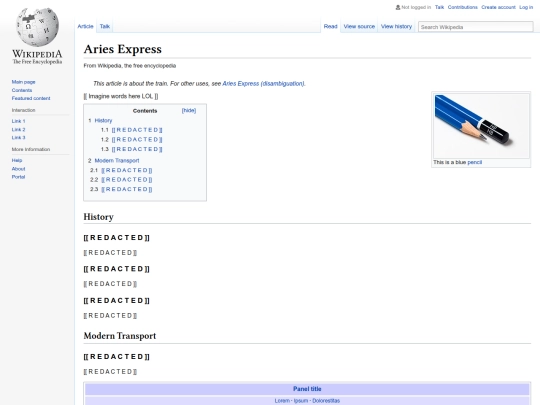540x405 pixels.
Task: Click the 'Imagine words here LOL' text
Action: pos(121,96)
